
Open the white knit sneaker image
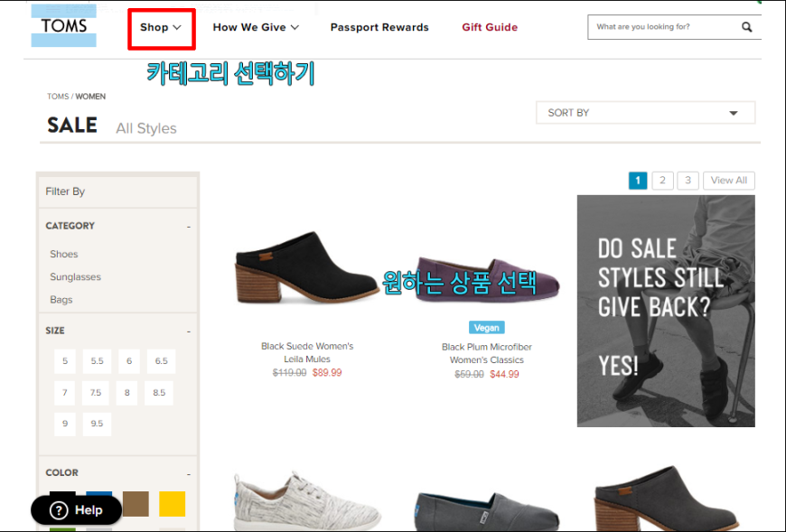307,501
